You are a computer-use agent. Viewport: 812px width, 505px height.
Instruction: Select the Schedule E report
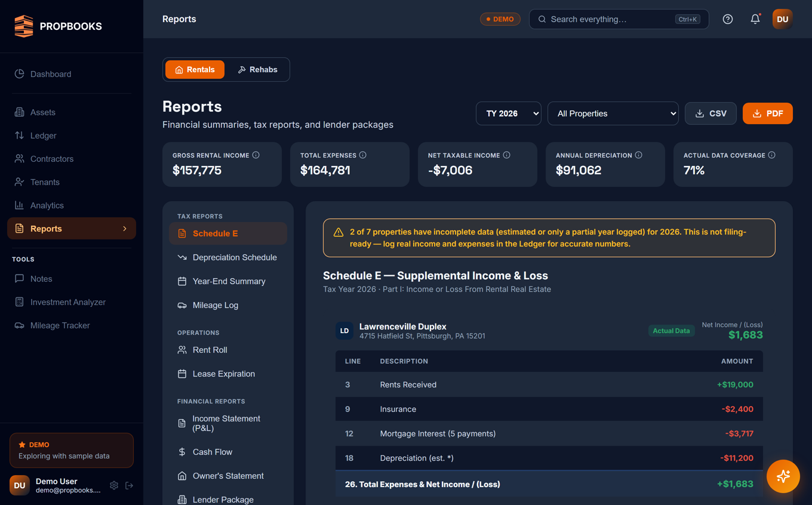click(x=228, y=233)
